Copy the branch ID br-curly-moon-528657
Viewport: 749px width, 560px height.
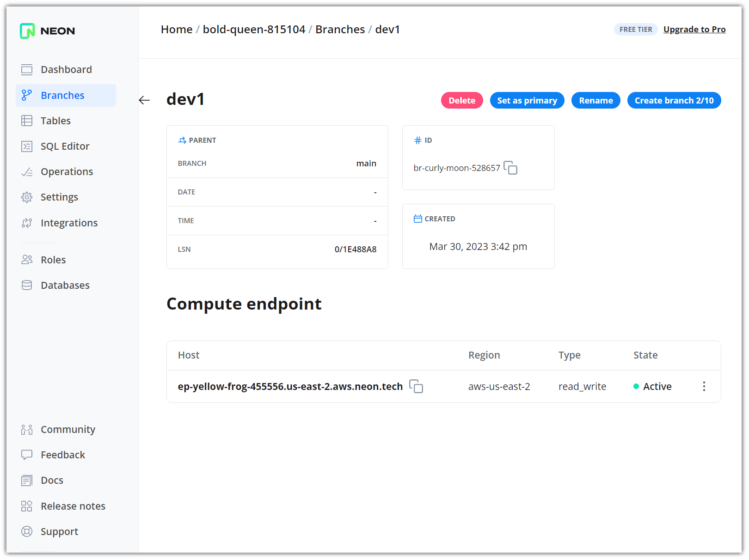pos(510,168)
